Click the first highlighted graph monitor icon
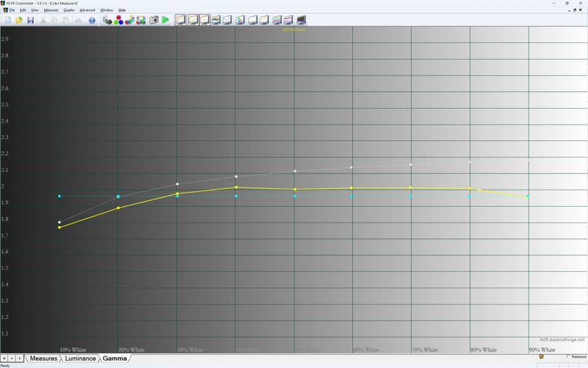The width and height of the screenshot is (588, 368). [181, 20]
